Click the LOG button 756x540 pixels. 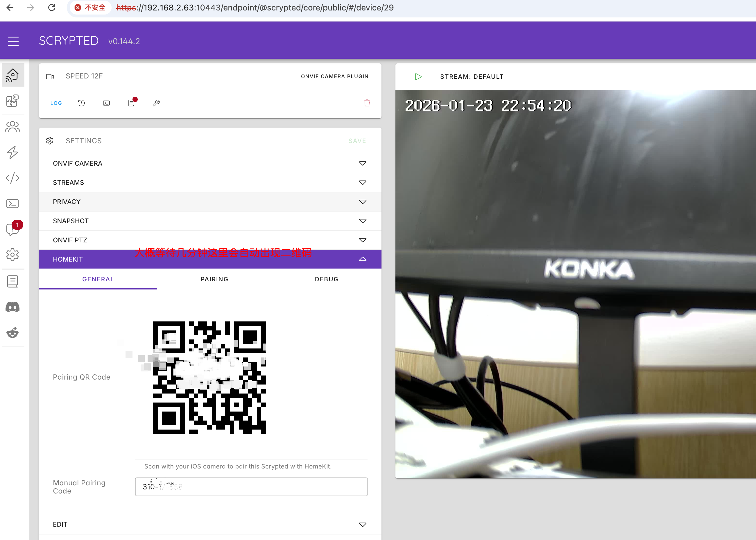[56, 103]
